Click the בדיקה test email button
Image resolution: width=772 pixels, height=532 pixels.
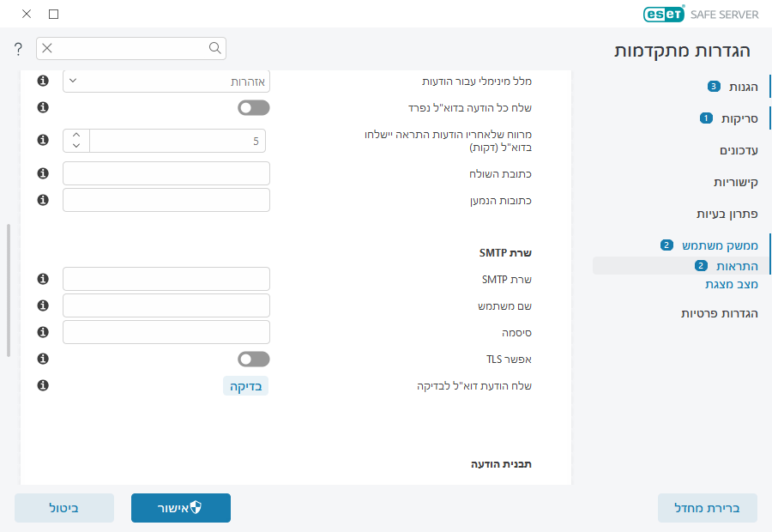click(x=245, y=385)
